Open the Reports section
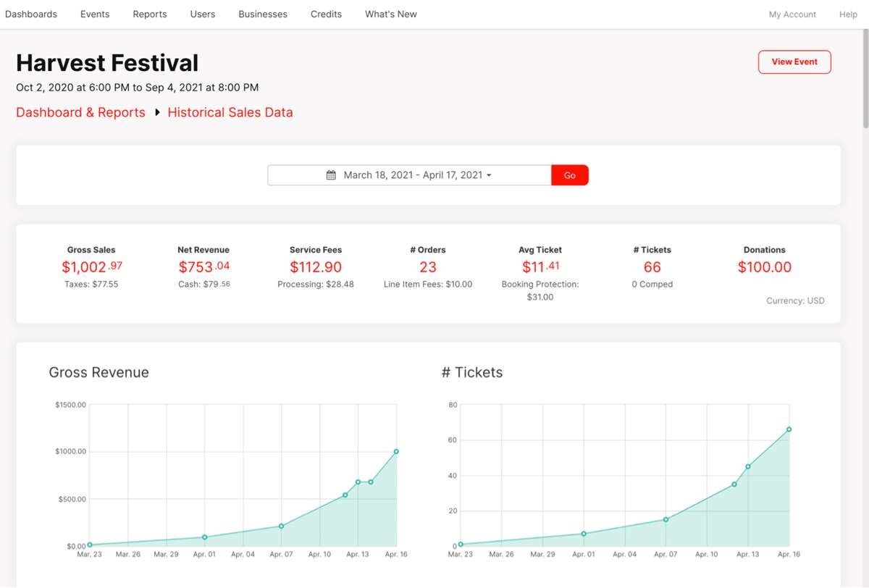The image size is (869, 588). coord(149,14)
